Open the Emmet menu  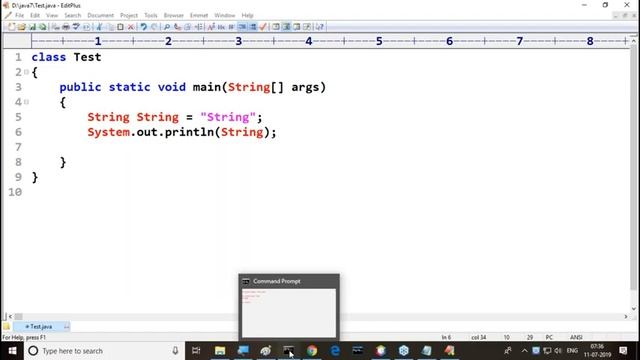[x=199, y=16]
